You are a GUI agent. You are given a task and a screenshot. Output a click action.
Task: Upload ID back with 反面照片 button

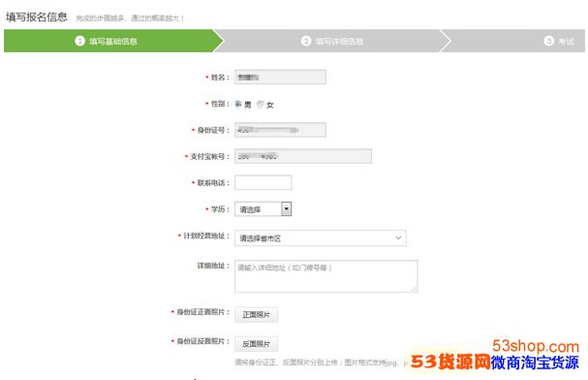[x=257, y=343]
